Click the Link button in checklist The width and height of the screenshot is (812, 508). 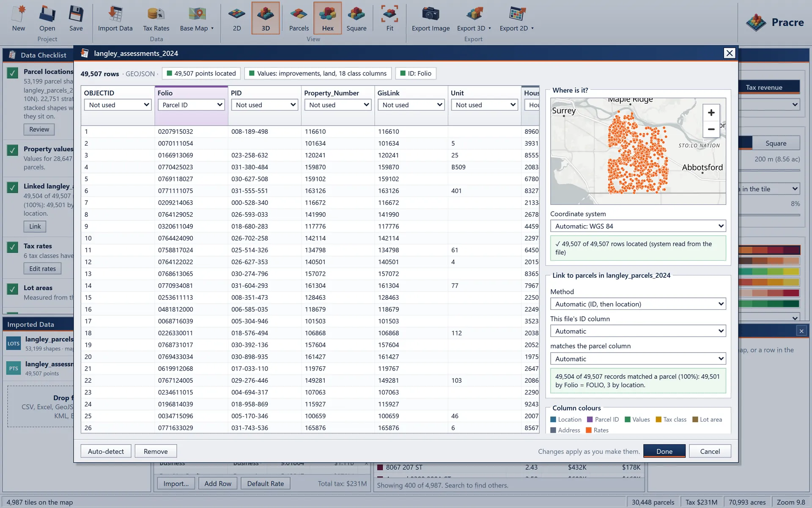coord(35,226)
